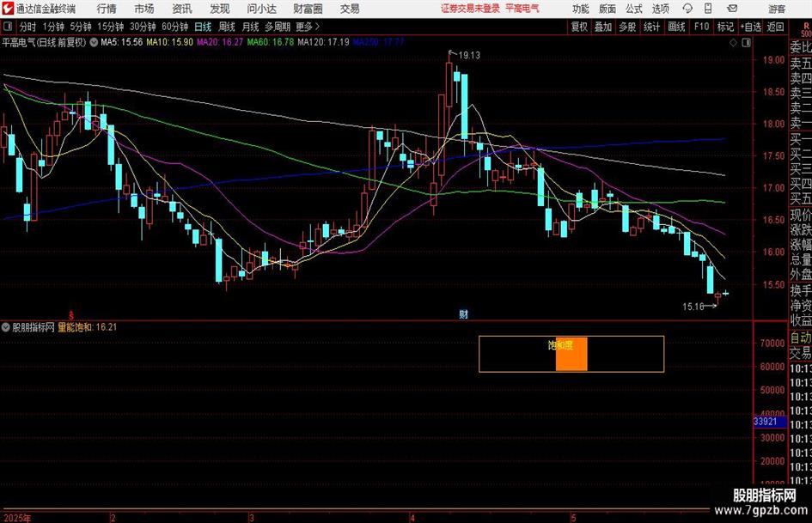Click the 平高电气(日线 前复权) chart title
Viewport: 812px width, 523px height.
point(44,42)
